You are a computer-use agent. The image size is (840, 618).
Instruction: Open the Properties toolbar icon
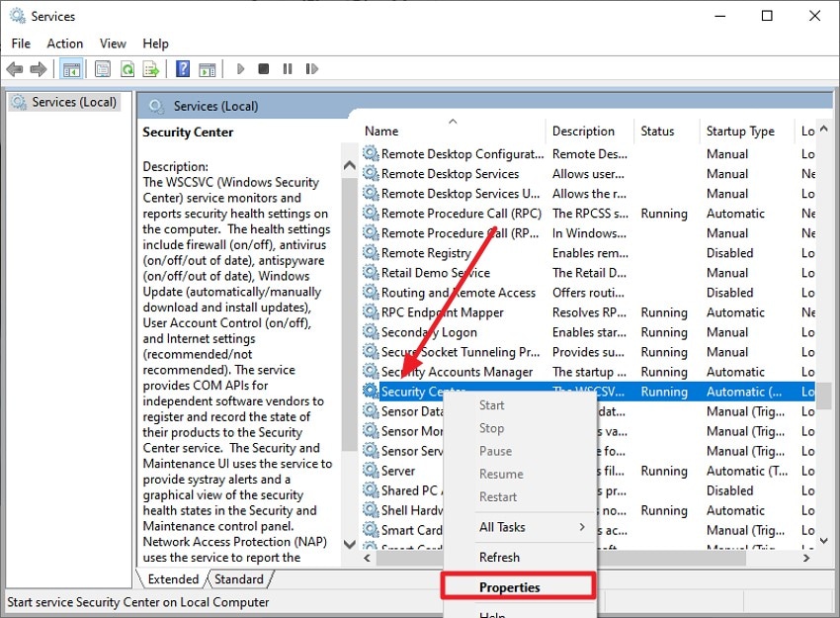pos(102,68)
